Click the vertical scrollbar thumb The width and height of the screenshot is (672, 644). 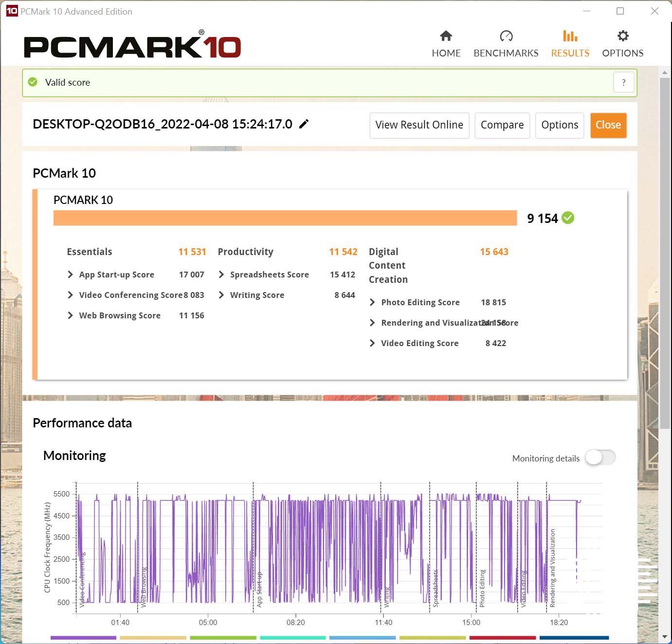[x=664, y=253]
